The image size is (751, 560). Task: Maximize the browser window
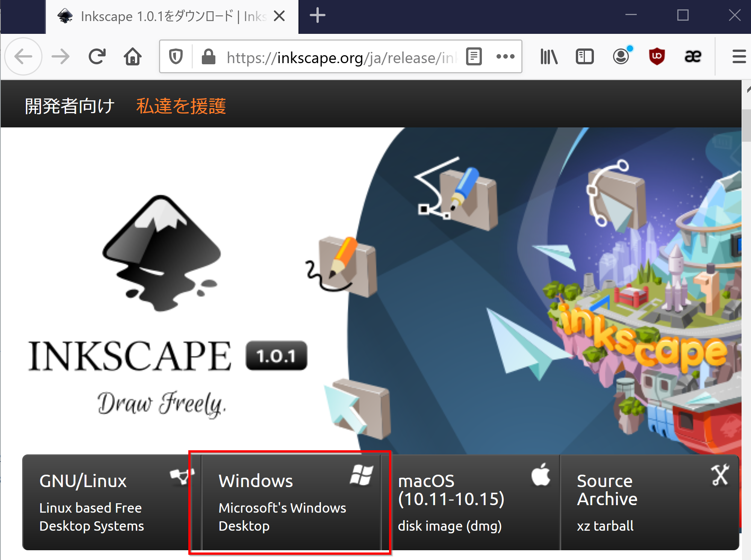(x=683, y=15)
